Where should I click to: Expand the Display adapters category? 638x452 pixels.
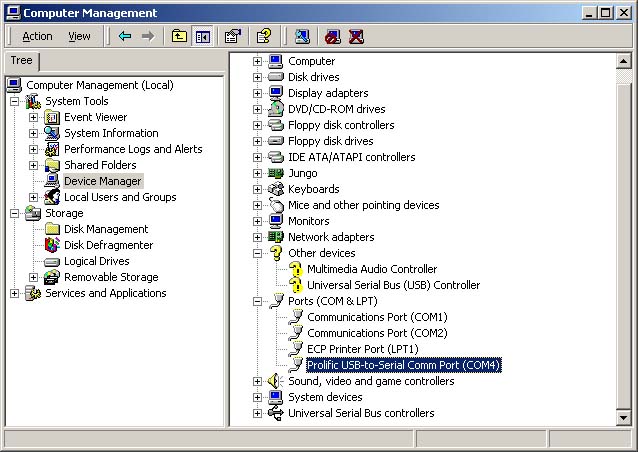click(257, 94)
